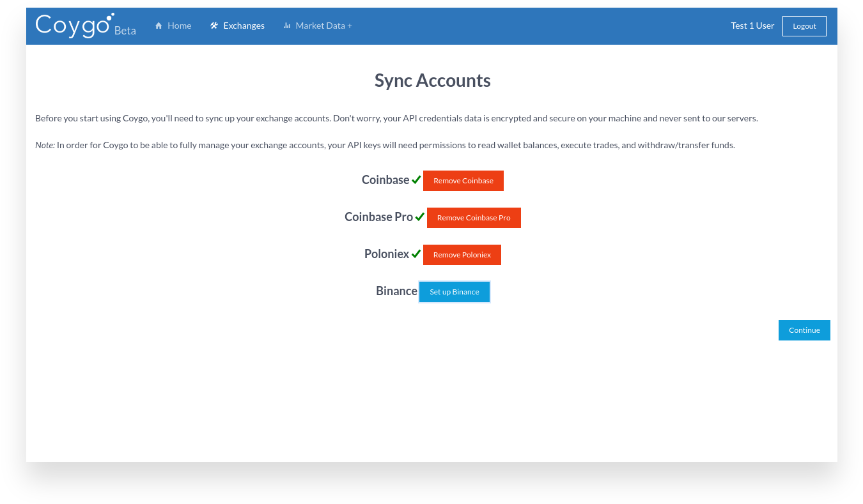This screenshot has height=504, width=863.
Task: Go to the Home menu item
Action: 173,26
